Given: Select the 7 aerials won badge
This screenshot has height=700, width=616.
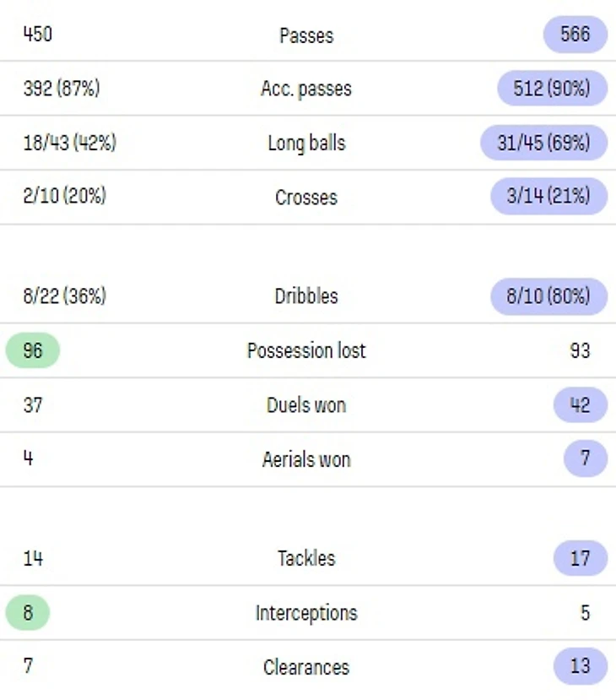Looking at the screenshot, I should pos(586,459).
